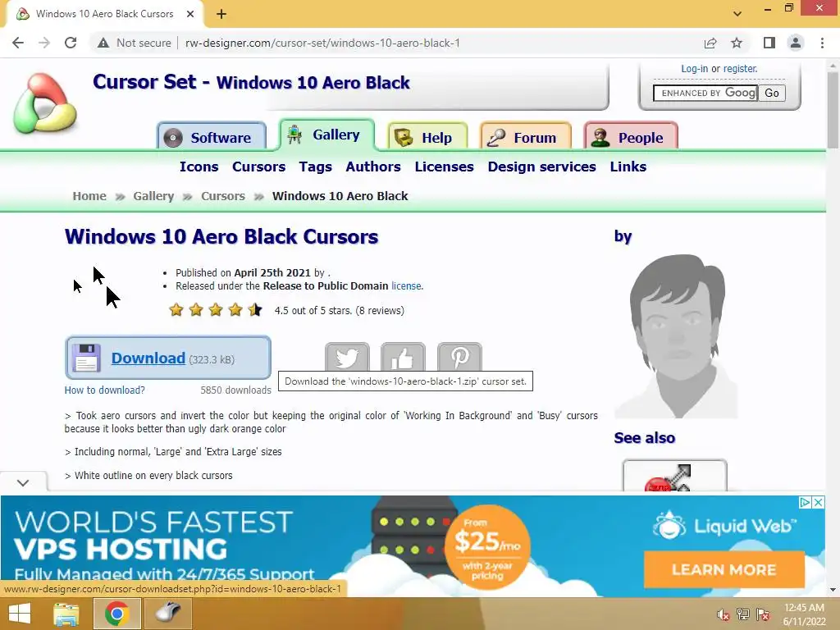Viewport: 840px width, 630px height.
Task: Open the See also cursor thumbnail
Action: coord(675,476)
